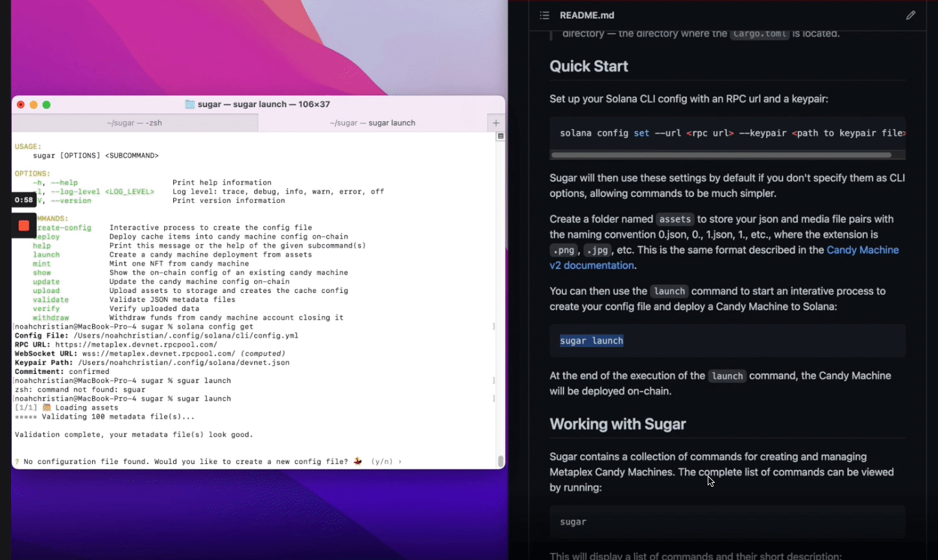Viewport: 938px width, 560px height.
Task: Open the Candy Machine v2 documentation link
Action: (724, 257)
